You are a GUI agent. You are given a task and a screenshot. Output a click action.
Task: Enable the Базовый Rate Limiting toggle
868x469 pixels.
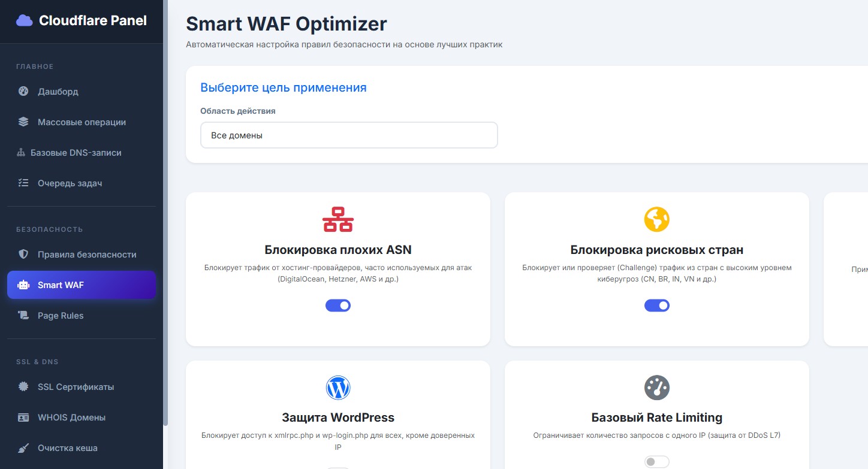point(657,461)
